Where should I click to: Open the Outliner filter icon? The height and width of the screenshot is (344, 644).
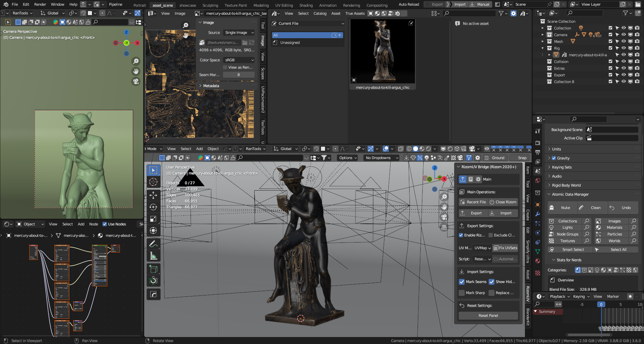coord(626,13)
